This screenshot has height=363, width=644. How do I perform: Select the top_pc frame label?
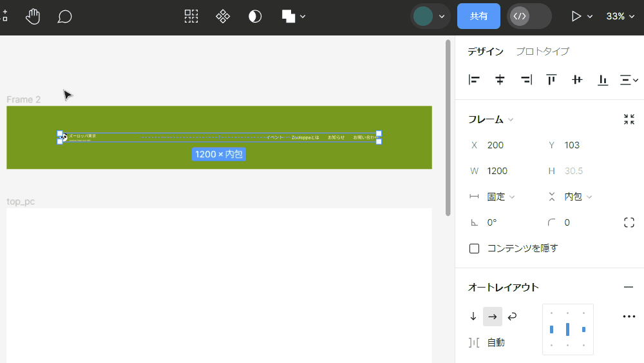(x=21, y=201)
